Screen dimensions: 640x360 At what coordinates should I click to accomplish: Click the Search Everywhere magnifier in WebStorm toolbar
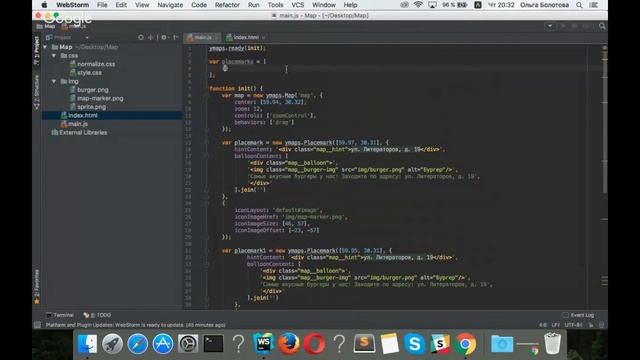coord(602,26)
